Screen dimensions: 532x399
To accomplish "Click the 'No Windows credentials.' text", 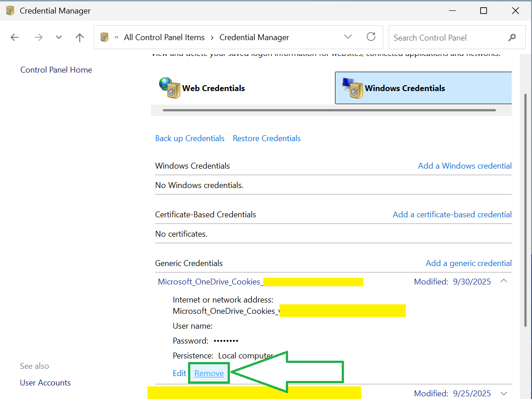I will point(199,185).
